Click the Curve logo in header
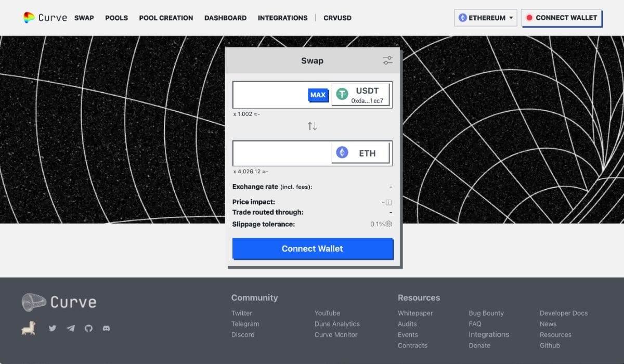Image resolution: width=624 pixels, height=364 pixels. 45,18
